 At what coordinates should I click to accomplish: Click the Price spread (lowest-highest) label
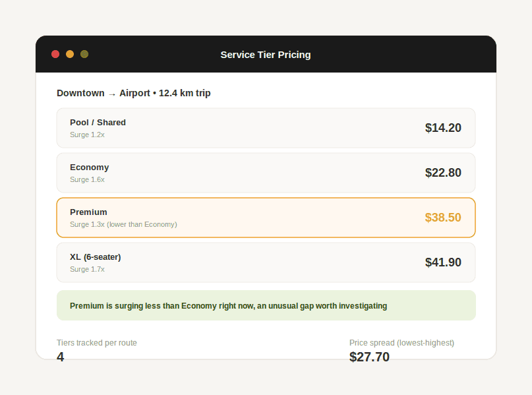[x=401, y=343]
